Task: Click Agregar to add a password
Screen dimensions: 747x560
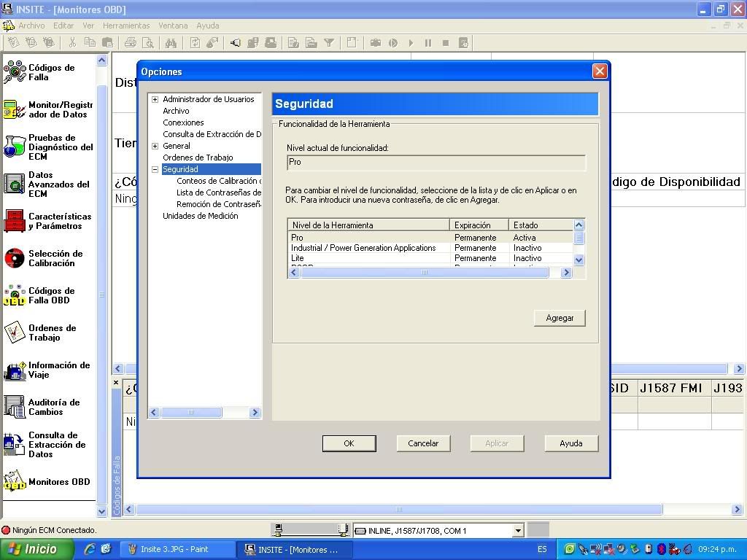Action: (560, 318)
